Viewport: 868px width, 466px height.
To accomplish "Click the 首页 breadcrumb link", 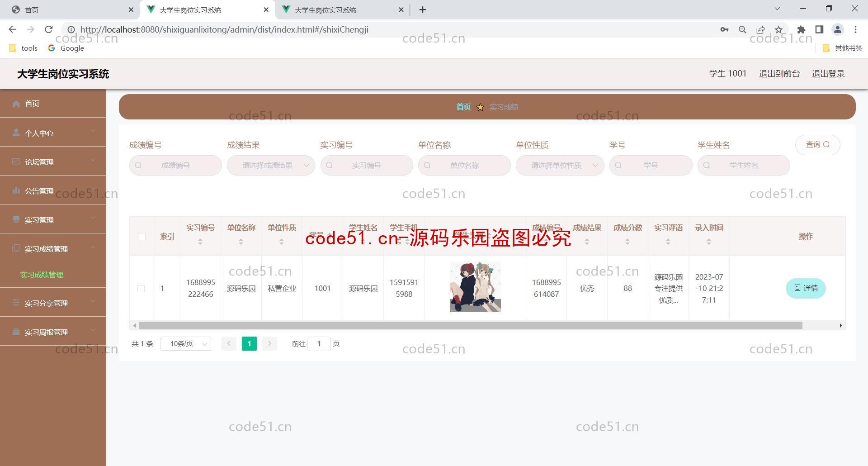I will pos(463,107).
